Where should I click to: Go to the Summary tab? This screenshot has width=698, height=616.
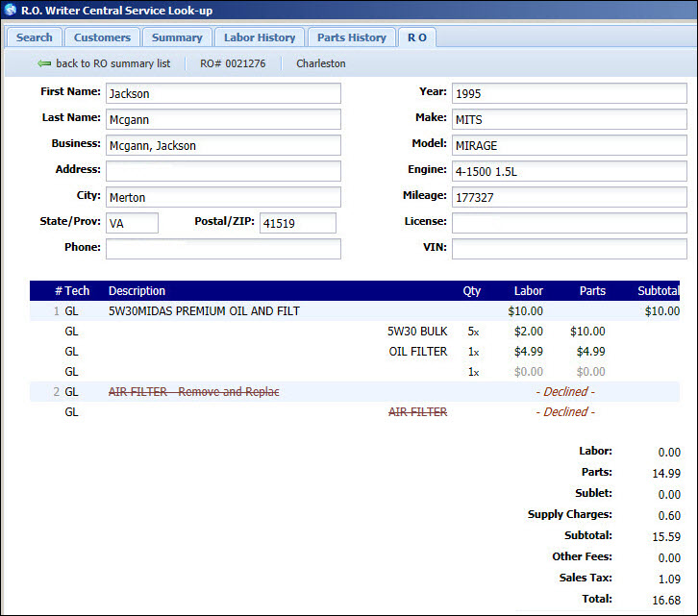(x=177, y=37)
